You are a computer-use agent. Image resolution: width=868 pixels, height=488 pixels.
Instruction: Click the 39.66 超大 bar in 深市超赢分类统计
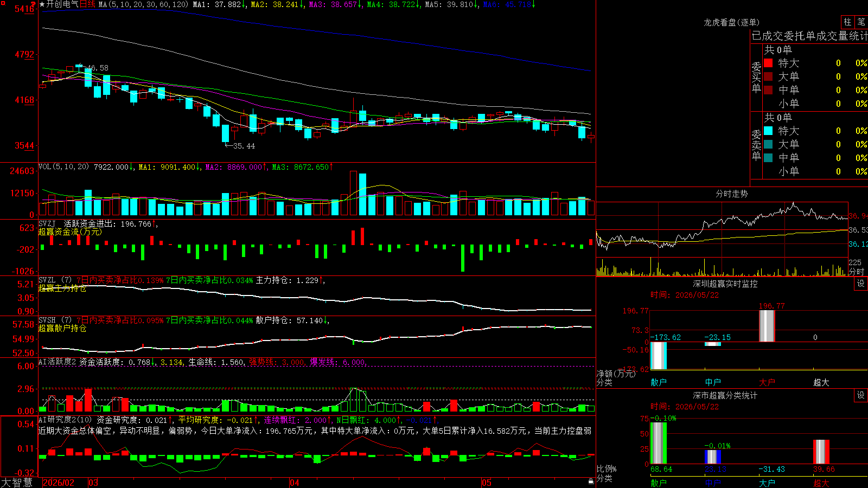[821, 452]
